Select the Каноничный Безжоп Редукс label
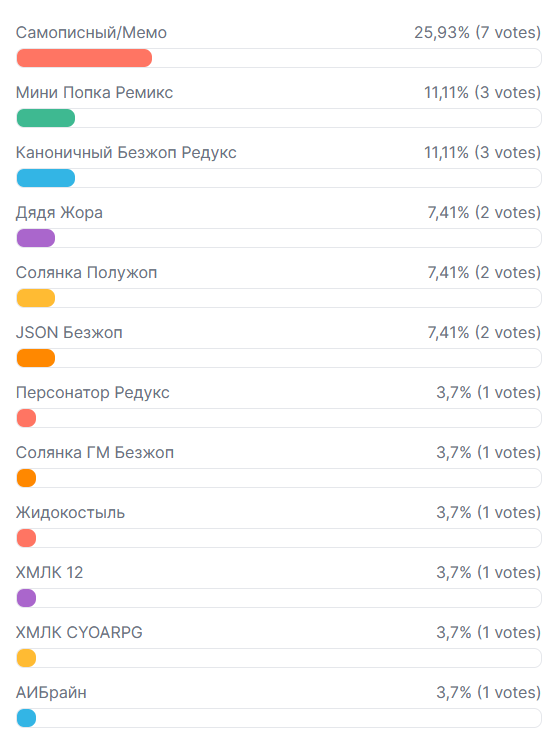The height and width of the screenshot is (732, 558). pyautogui.click(x=126, y=153)
